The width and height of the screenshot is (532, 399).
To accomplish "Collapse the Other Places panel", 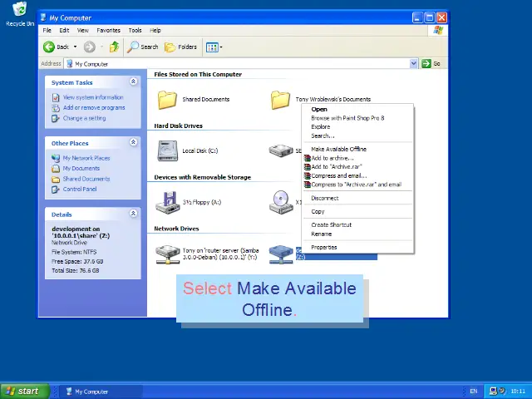I will pyautogui.click(x=133, y=143).
